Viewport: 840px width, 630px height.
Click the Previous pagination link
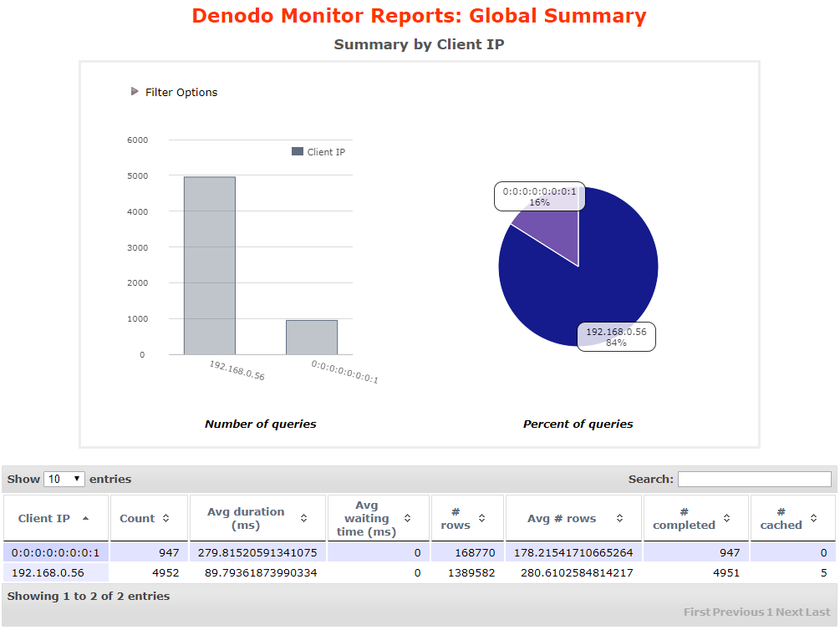click(x=738, y=612)
